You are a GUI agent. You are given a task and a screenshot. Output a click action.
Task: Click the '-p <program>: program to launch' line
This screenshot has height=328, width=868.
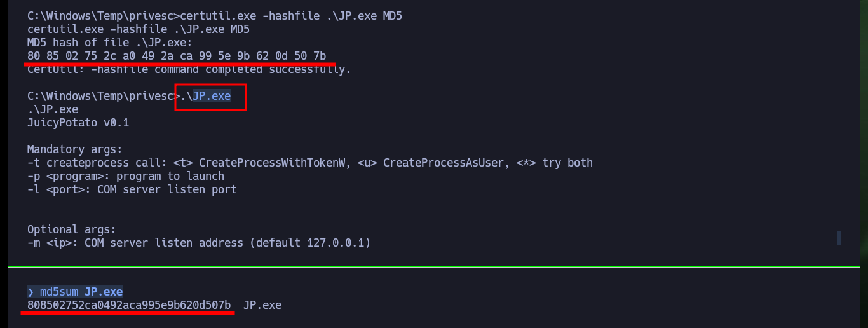[126, 176]
